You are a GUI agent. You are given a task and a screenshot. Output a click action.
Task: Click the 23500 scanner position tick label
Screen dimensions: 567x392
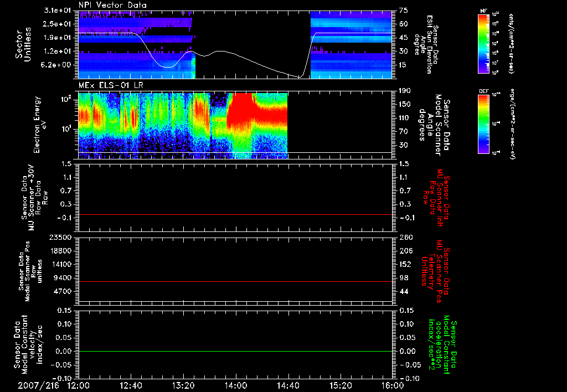pyautogui.click(x=60, y=237)
